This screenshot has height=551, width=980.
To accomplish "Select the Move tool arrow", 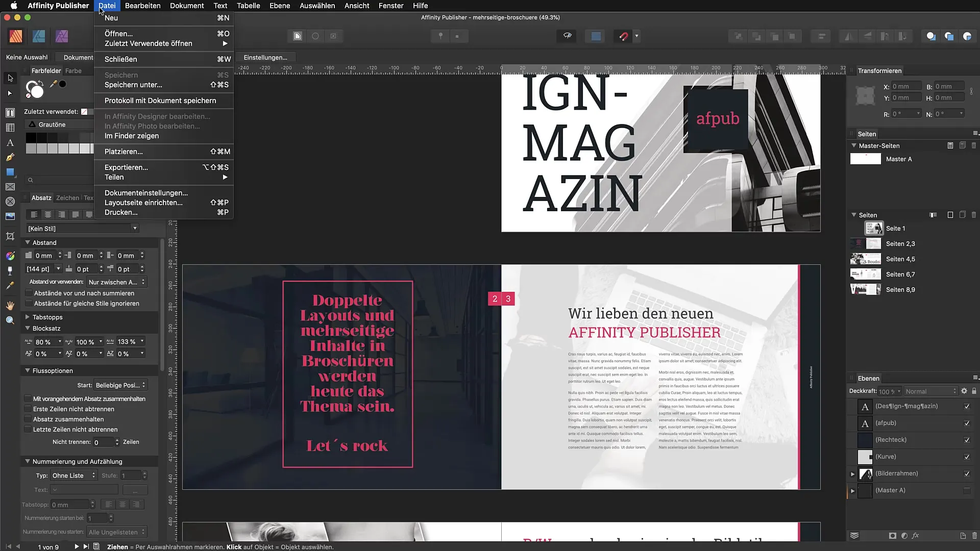I will [10, 78].
